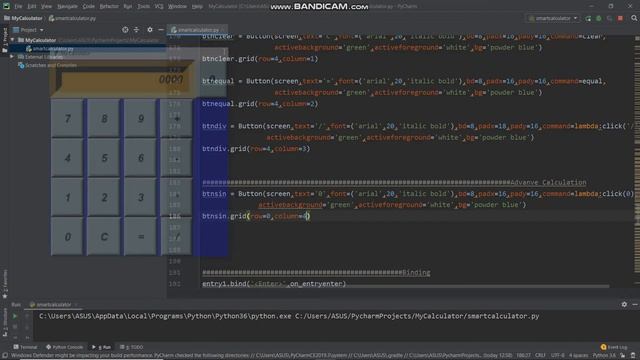The width and height of the screenshot is (640, 360).
Task: Click stop icon in Run panel sidebar
Action: click(x=15, y=327)
